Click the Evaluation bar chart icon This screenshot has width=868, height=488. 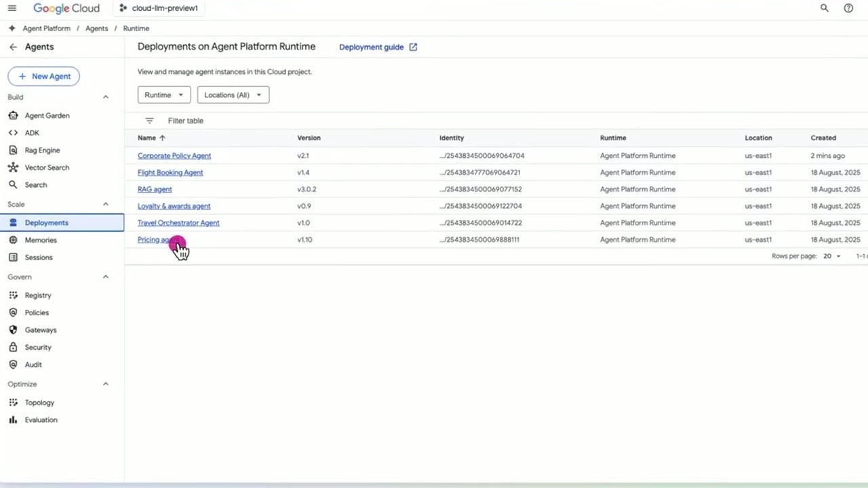coord(13,420)
